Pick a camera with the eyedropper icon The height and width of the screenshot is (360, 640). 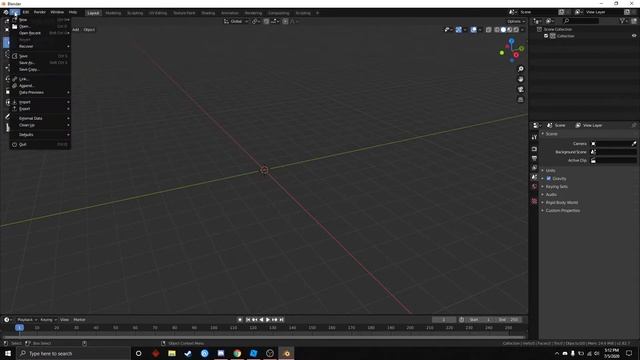(x=634, y=144)
